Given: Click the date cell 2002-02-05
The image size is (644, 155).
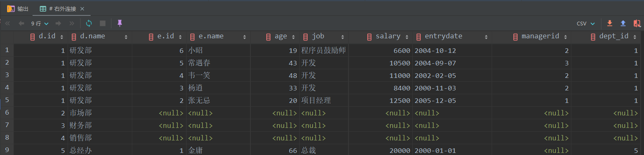Looking at the screenshot, I should tap(452, 75).
